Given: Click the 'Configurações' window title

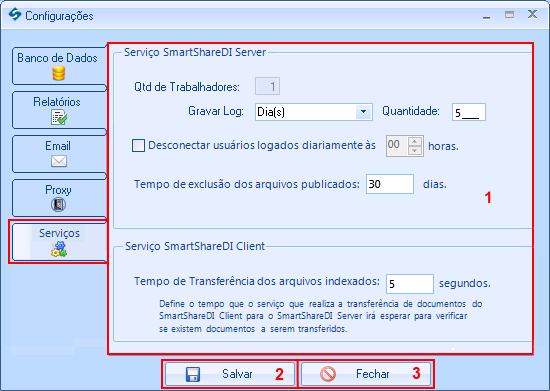Looking at the screenshot, I should point(59,16).
